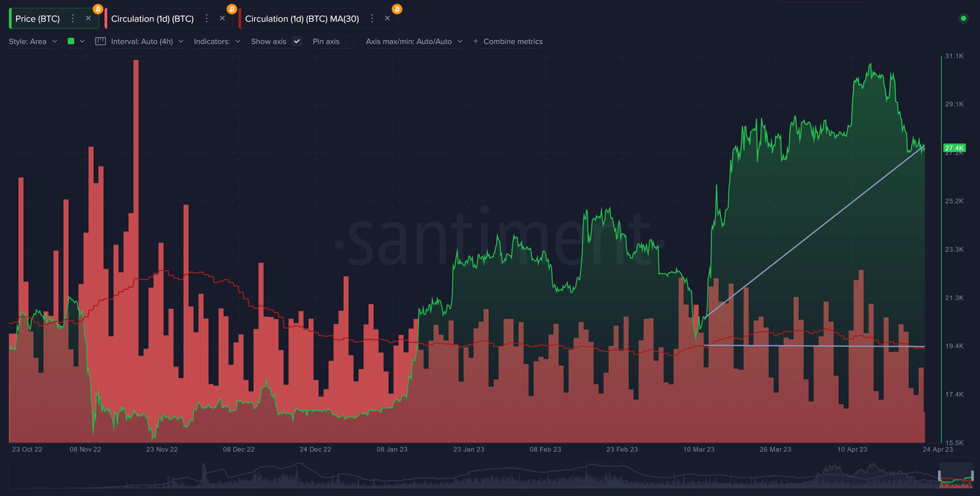Click the Bitcoin badge on Price (BTC) tab
Viewport: 980px width, 496px height.
98,9
